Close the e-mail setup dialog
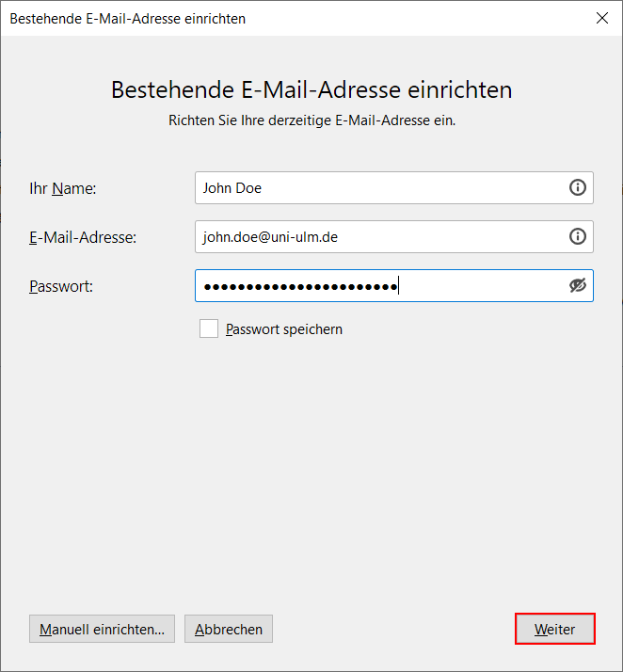This screenshot has height=672, width=623. coord(602,18)
